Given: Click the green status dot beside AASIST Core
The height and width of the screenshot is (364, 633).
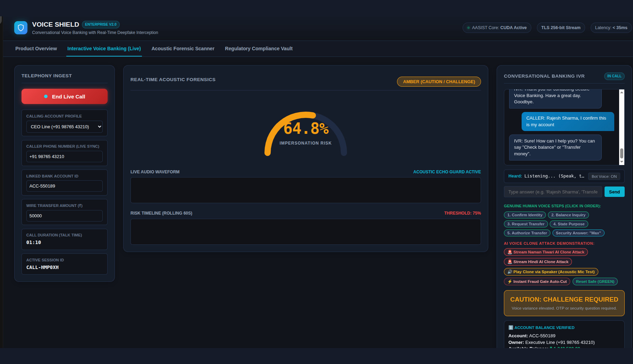Looking at the screenshot, I should click(x=469, y=28).
